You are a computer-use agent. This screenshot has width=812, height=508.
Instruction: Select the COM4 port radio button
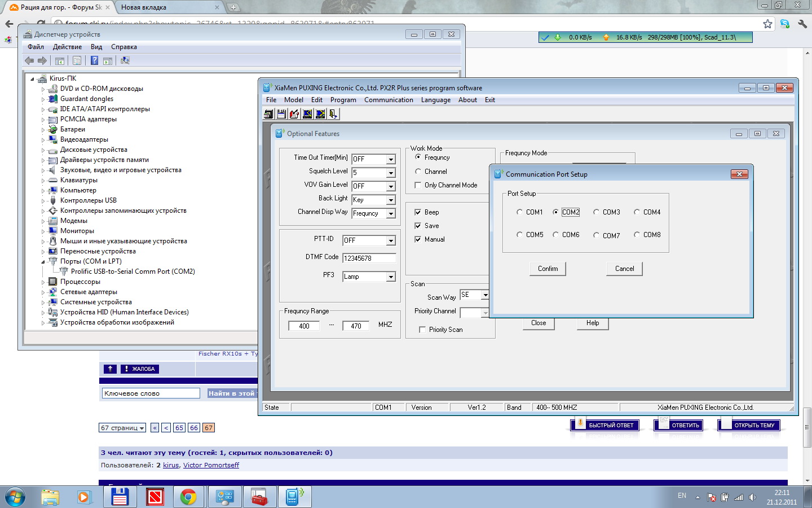(x=637, y=212)
